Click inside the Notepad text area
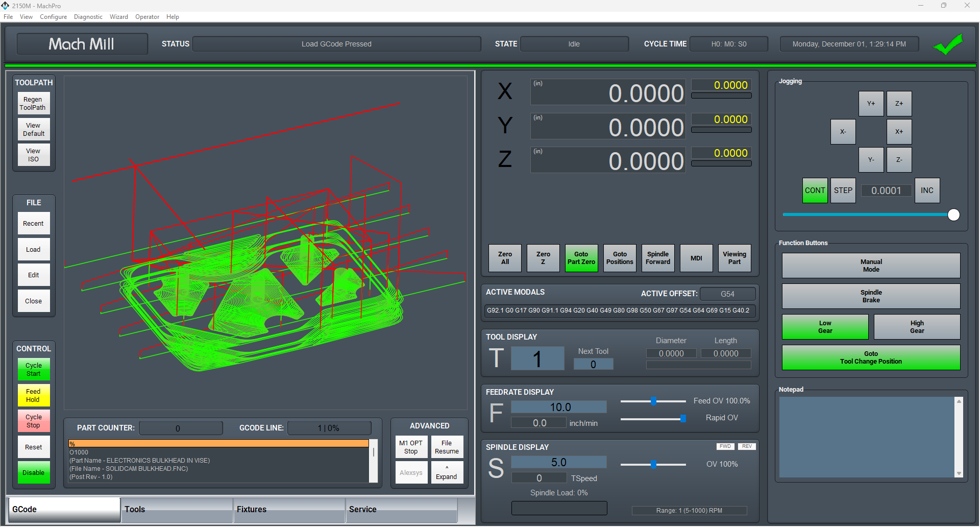This screenshot has height=527, width=980. coord(867,437)
